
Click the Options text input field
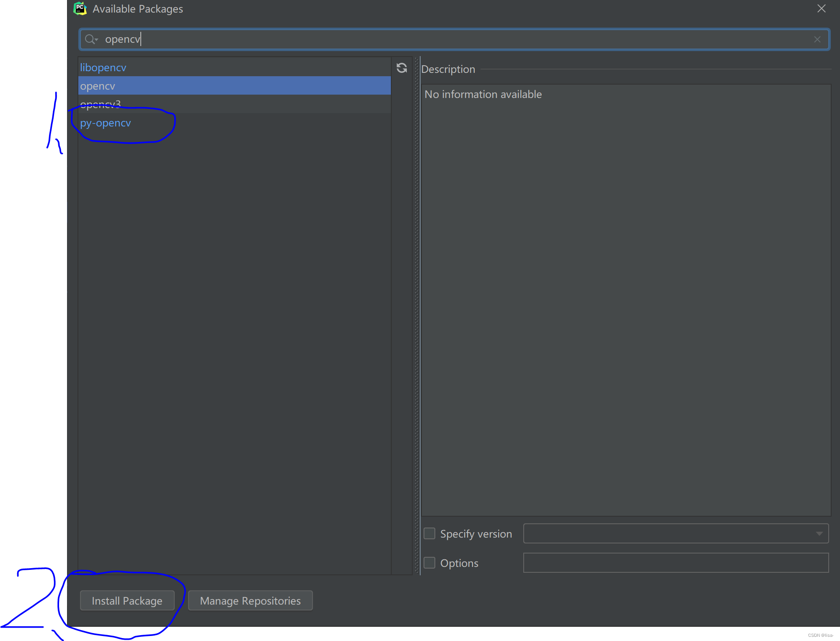tap(675, 563)
